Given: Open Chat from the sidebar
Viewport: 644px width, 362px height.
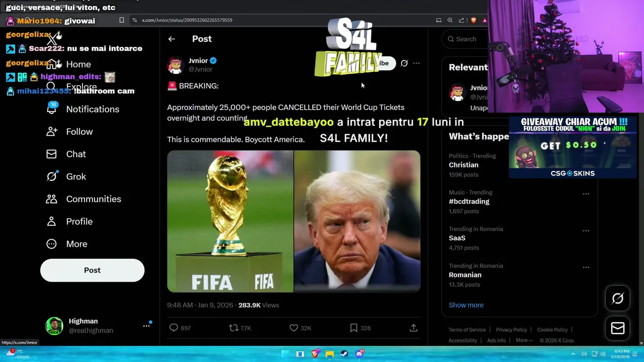Looking at the screenshot, I should [66, 154].
